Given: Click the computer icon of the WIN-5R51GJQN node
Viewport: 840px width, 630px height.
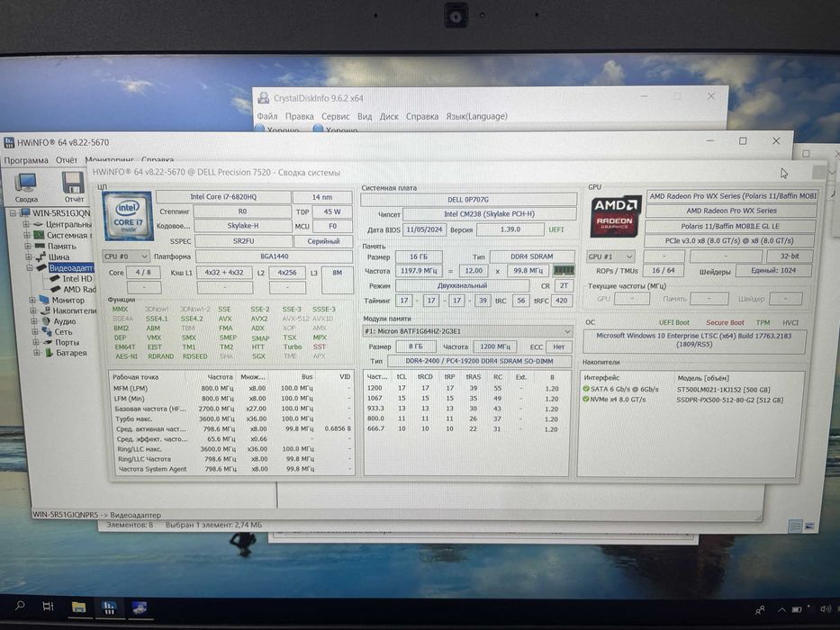Looking at the screenshot, I should tap(24, 213).
